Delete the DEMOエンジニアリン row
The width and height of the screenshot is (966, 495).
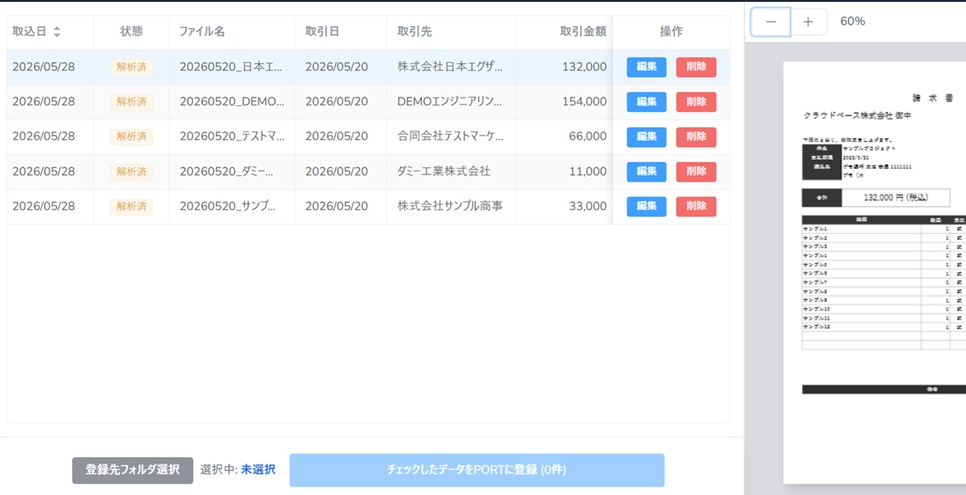coord(696,102)
